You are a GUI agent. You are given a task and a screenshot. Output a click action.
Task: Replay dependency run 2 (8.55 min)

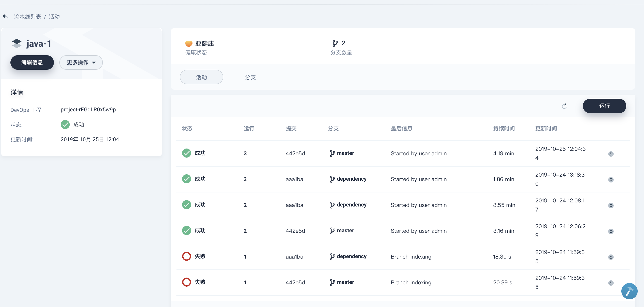coord(611,205)
